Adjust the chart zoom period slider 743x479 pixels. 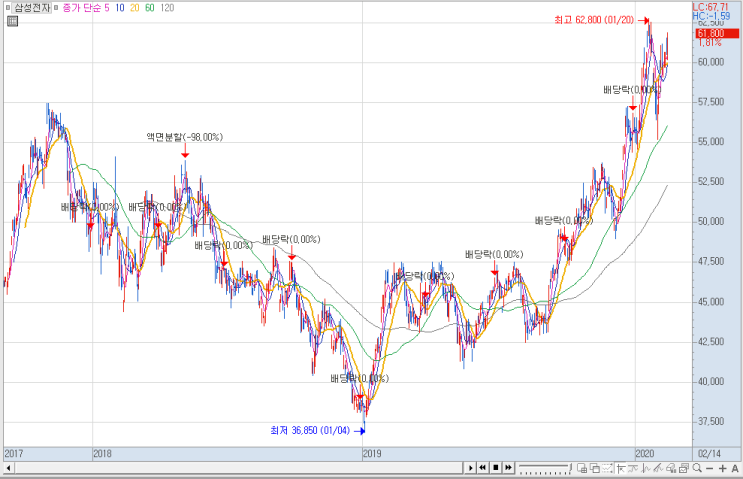pyautogui.click(x=545, y=468)
